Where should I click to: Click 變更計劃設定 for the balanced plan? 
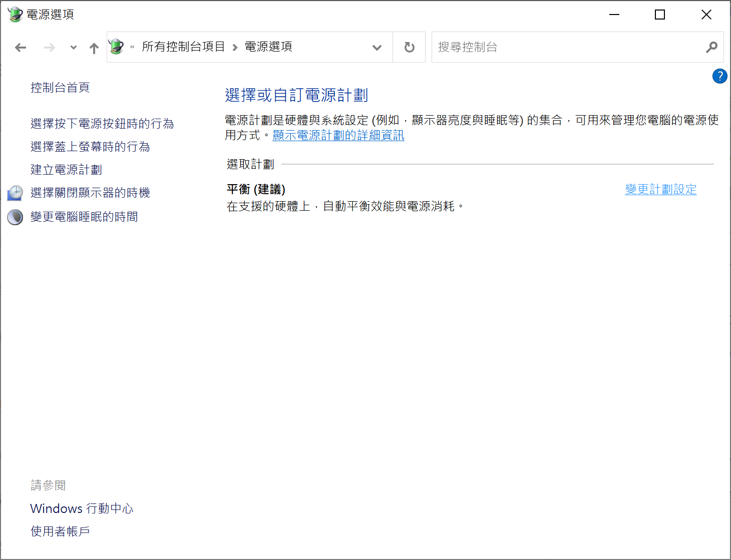[x=661, y=189]
